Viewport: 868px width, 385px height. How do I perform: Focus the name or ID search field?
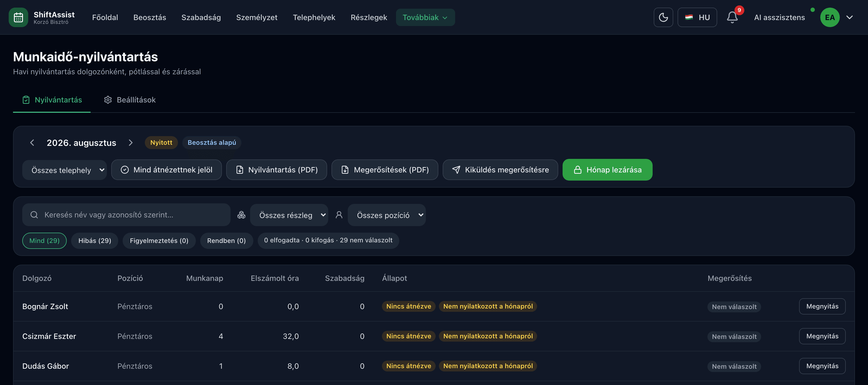click(x=126, y=215)
